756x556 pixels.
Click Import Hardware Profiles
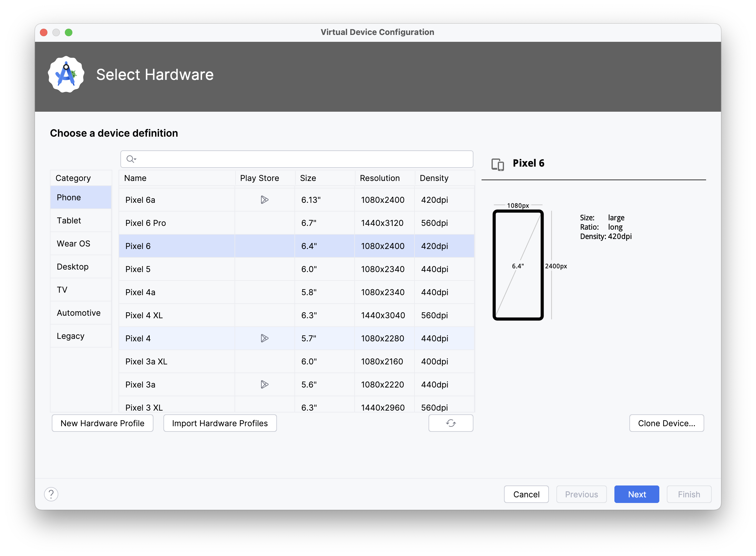pyautogui.click(x=220, y=423)
